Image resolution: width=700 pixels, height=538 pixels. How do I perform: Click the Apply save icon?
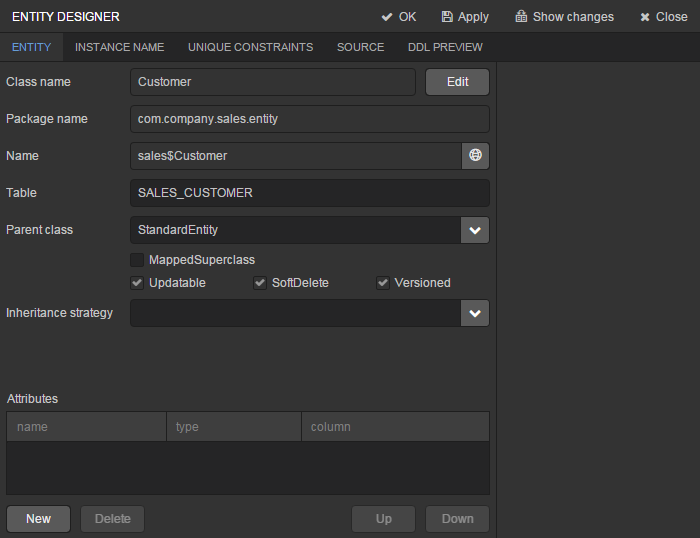447,17
